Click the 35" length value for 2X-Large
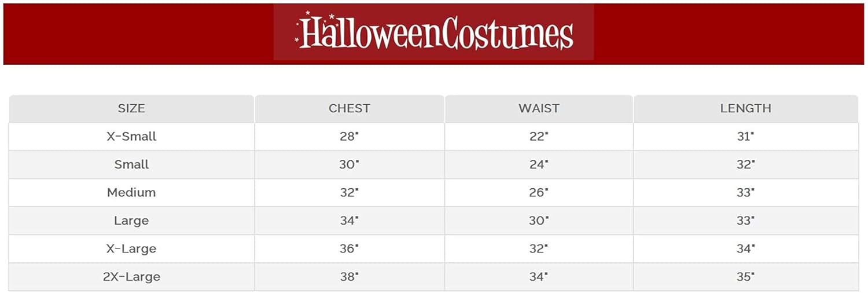868x293 pixels. [745, 277]
